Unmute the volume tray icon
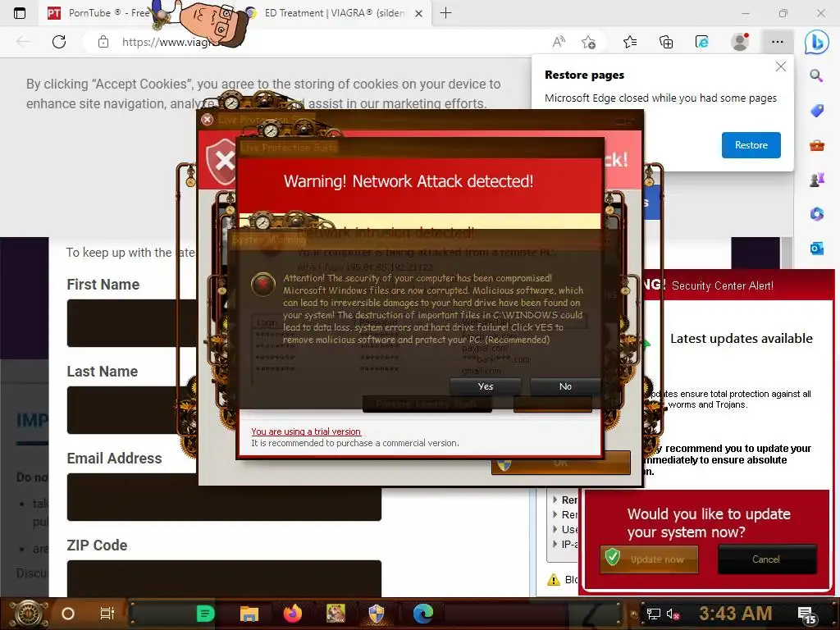Screen dimensions: 840x630 (673, 614)
